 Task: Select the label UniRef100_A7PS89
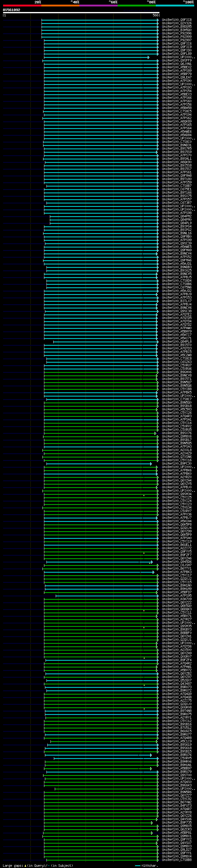pyautogui.click(x=176, y=71)
